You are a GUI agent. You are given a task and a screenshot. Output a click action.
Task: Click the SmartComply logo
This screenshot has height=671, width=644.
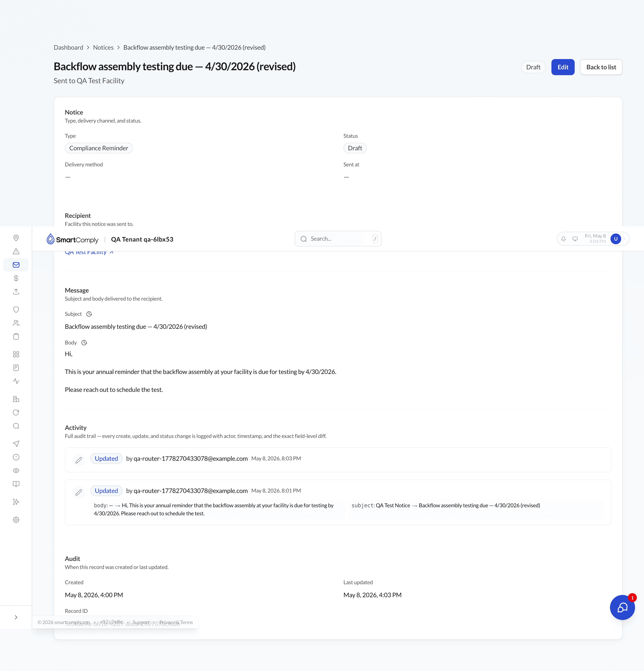tap(72, 239)
